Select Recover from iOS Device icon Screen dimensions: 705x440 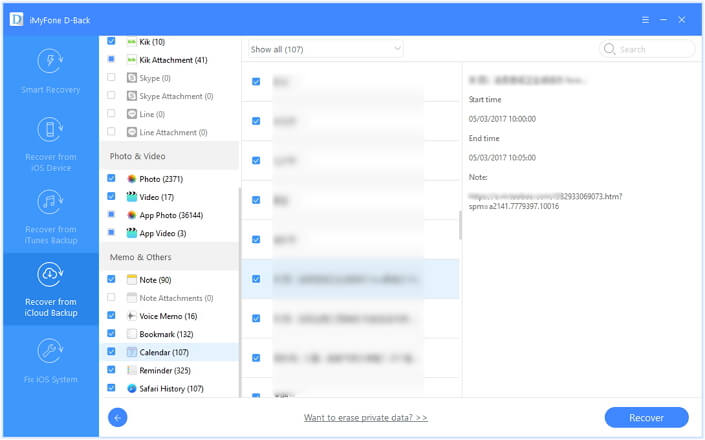tap(50, 129)
